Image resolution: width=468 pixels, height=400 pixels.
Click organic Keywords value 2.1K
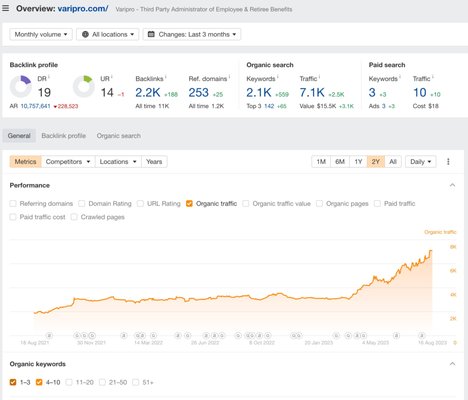pyautogui.click(x=259, y=92)
